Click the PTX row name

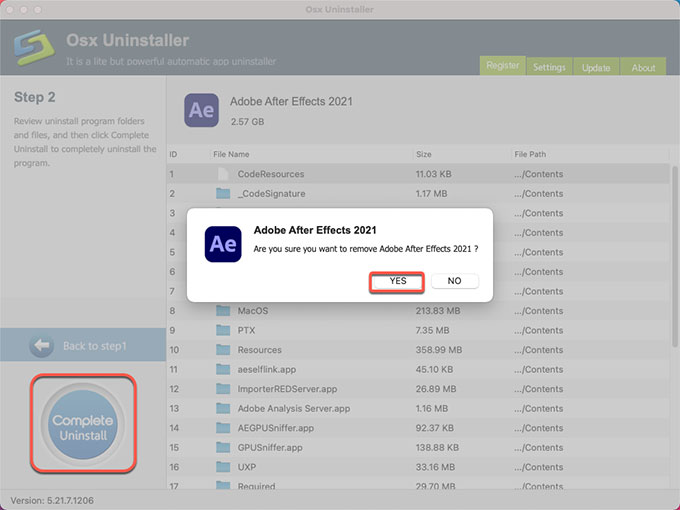(246, 330)
